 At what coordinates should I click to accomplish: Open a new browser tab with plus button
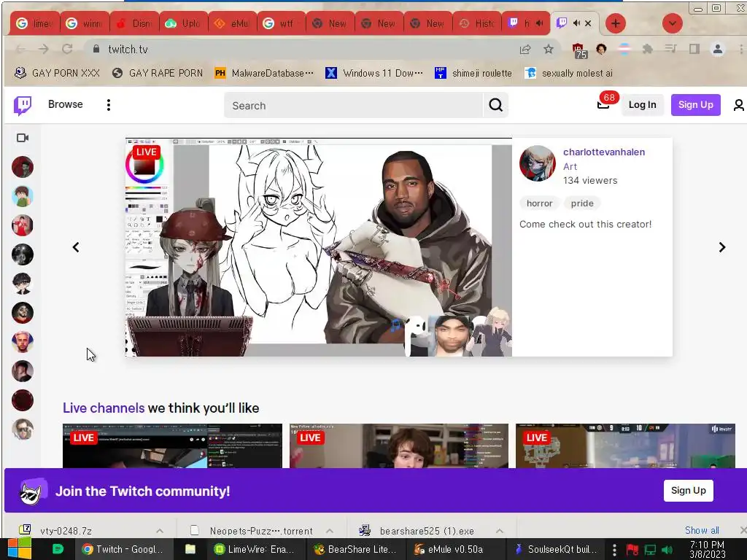[616, 23]
